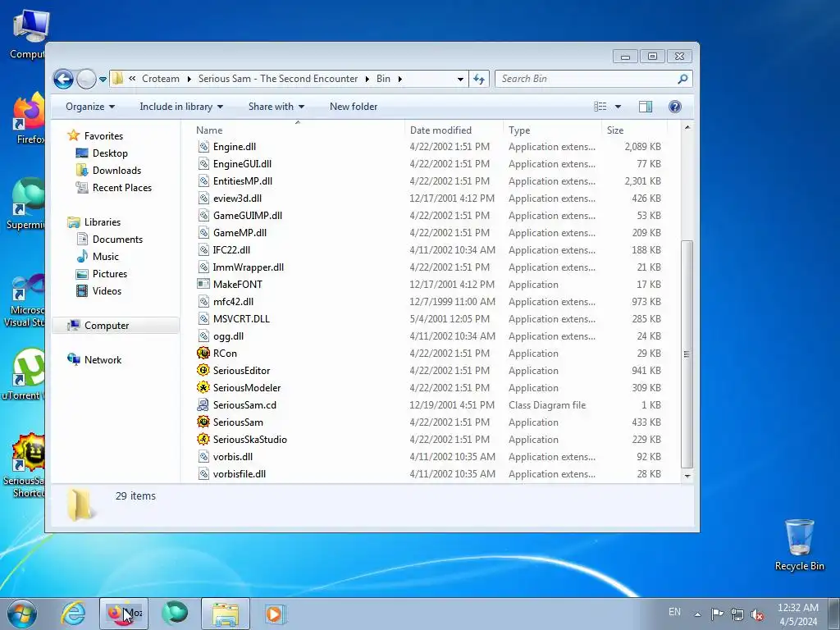Select the SeriousSkaStudio application icon
The image size is (840, 630).
click(x=203, y=440)
